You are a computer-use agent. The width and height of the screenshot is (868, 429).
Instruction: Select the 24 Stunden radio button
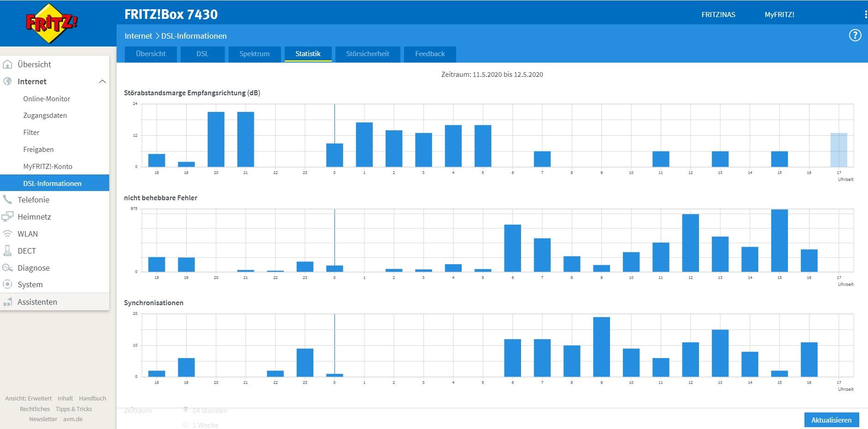tap(186, 410)
